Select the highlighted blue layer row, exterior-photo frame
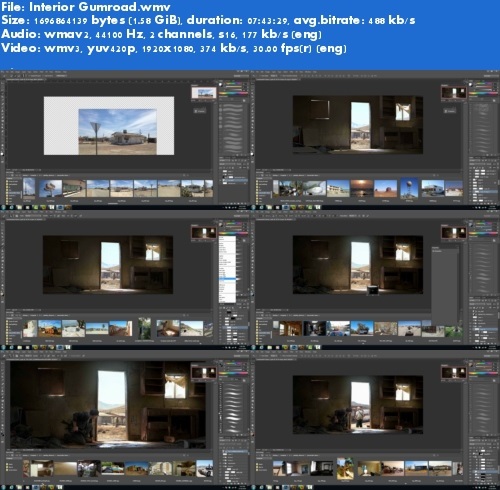500x490 pixels. point(235,180)
